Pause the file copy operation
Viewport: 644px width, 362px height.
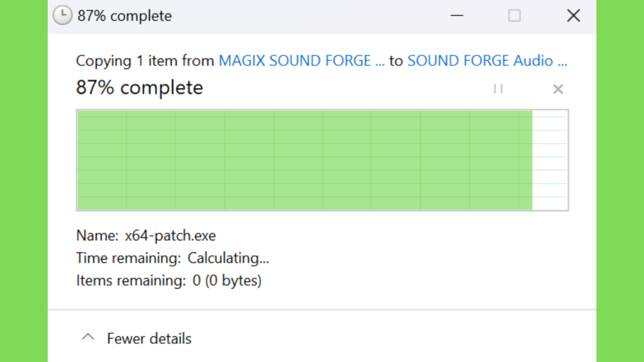[498, 89]
